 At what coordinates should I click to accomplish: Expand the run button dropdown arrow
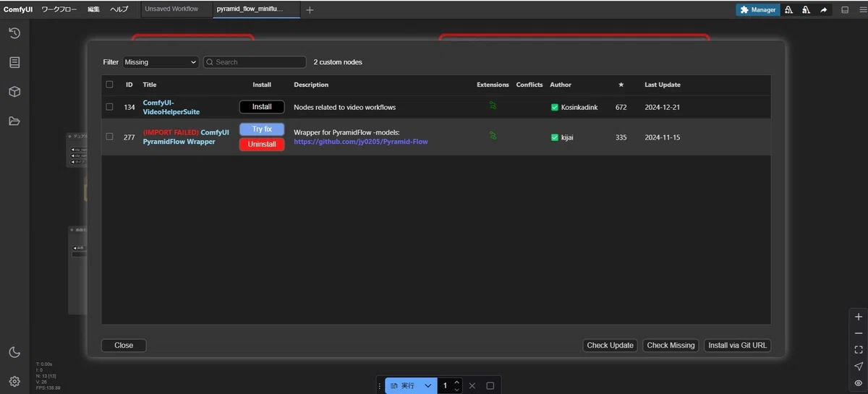tap(427, 386)
